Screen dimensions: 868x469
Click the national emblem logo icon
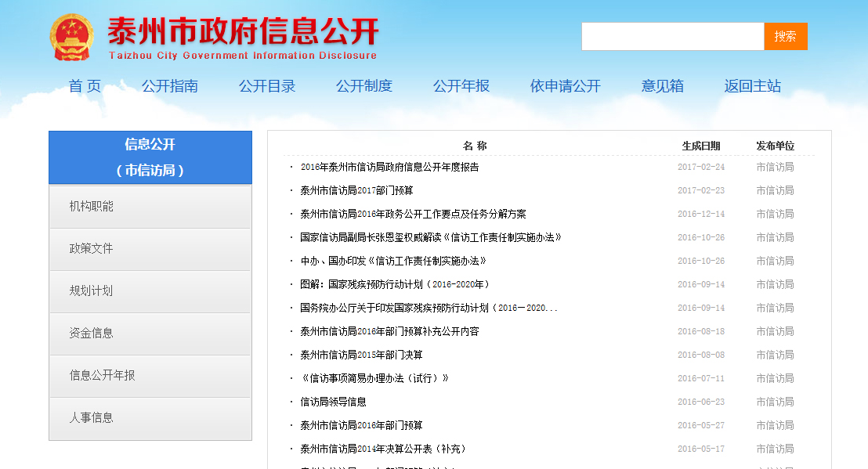72,37
